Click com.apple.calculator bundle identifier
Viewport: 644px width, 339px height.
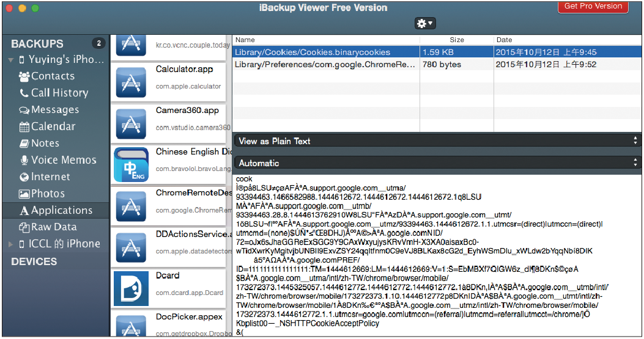(188, 86)
